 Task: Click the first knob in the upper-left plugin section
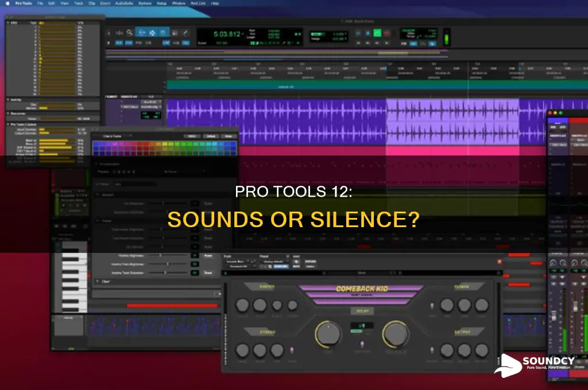point(242,305)
